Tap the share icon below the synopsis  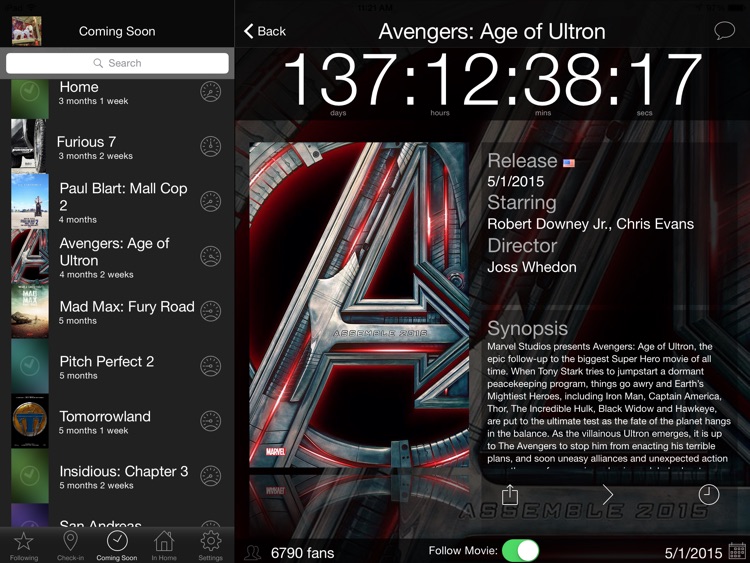509,495
